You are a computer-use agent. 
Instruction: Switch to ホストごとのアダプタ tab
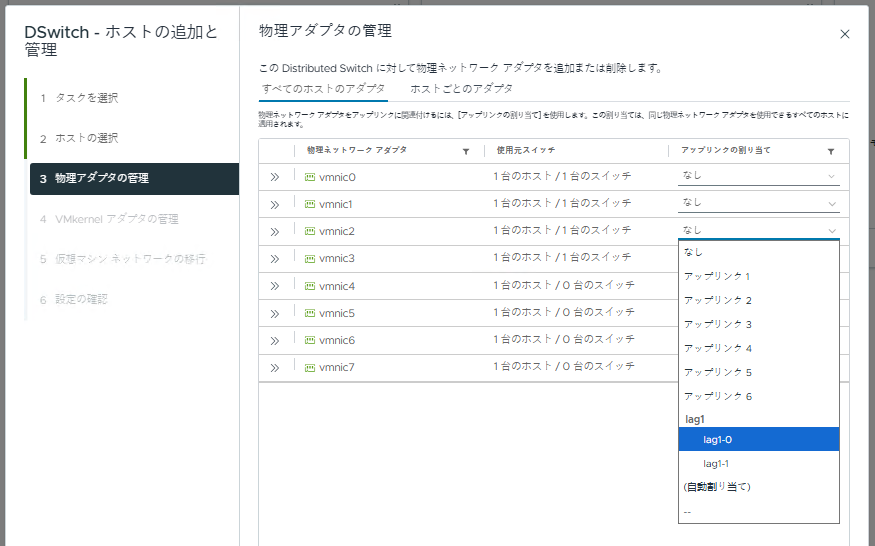pos(461,89)
